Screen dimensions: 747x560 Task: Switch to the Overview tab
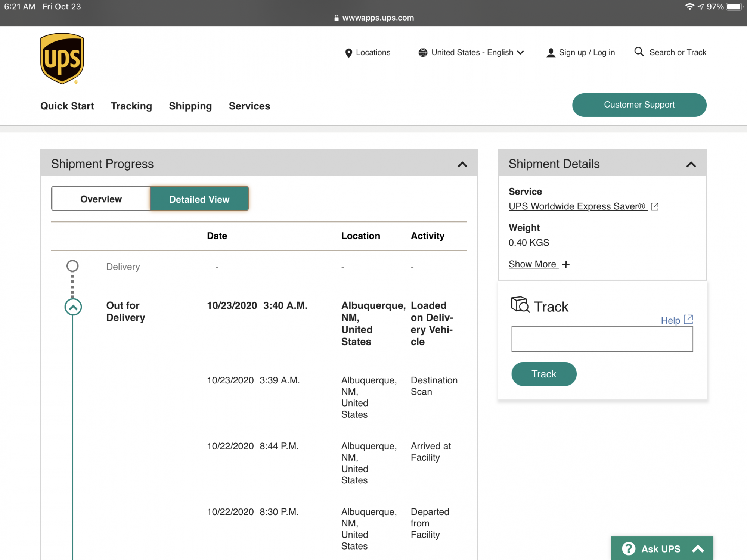101,199
